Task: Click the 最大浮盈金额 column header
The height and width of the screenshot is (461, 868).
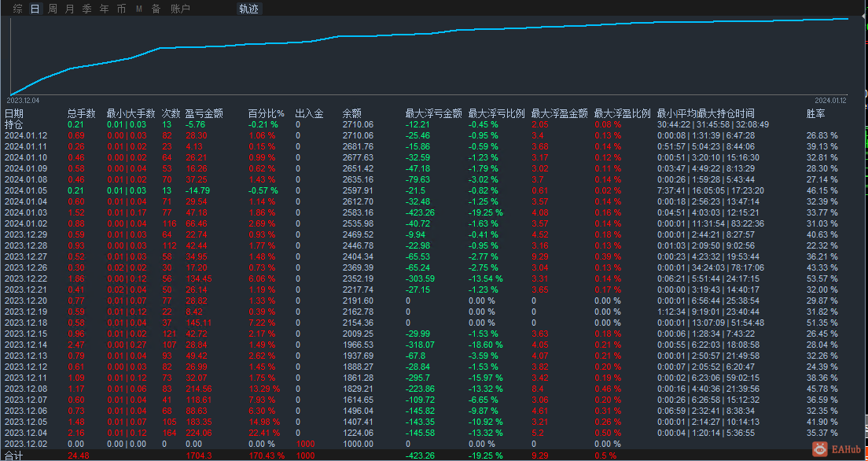Action: tap(559, 113)
